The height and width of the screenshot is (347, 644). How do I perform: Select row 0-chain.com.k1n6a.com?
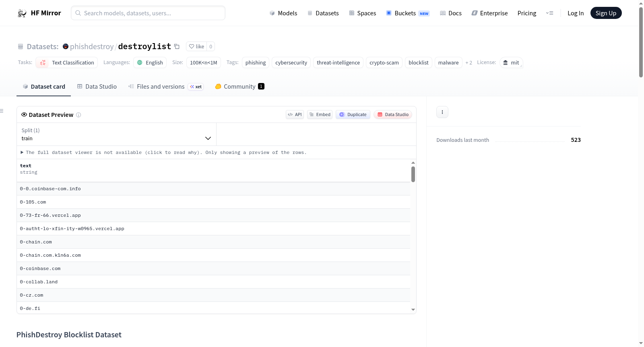[213, 255]
